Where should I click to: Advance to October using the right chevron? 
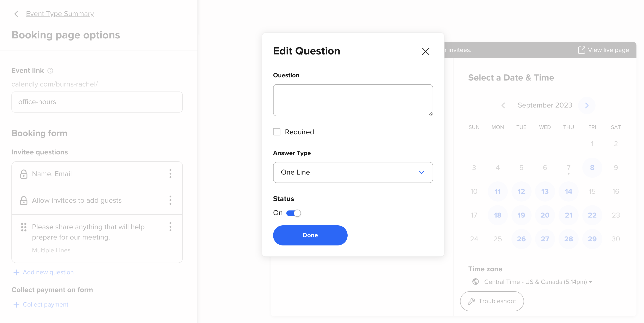point(587,105)
